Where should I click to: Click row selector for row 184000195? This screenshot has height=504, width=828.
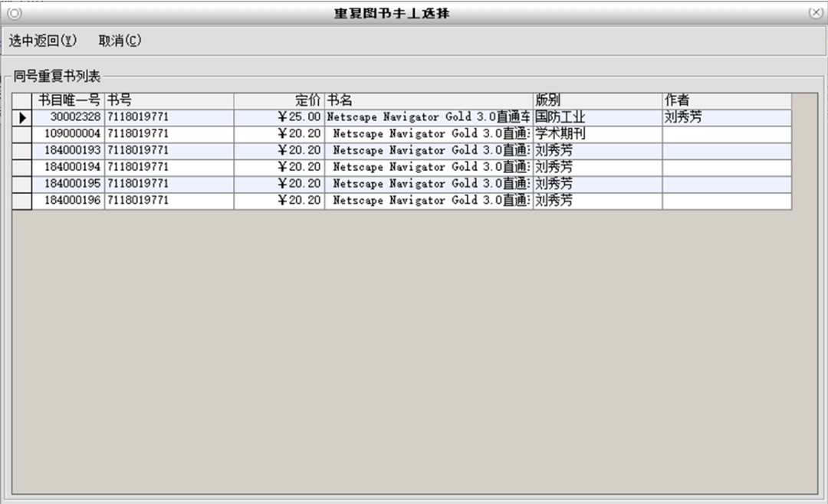pos(22,184)
